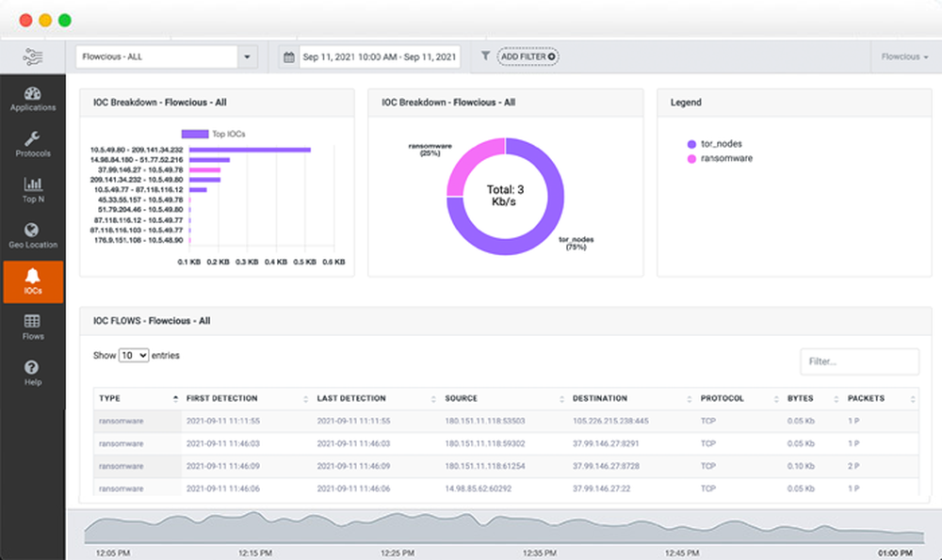Click source 180.151.11.118:61254
Image resolution: width=942 pixels, height=560 pixels.
[x=485, y=466]
